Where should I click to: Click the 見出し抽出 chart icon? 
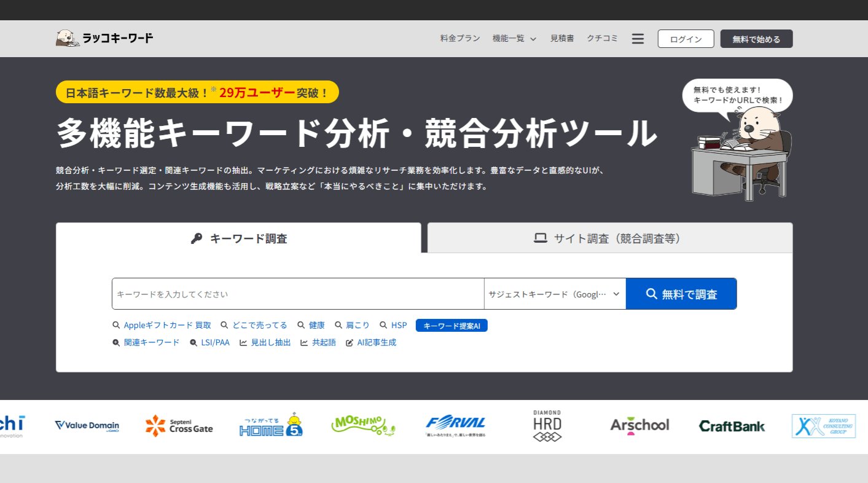243,343
